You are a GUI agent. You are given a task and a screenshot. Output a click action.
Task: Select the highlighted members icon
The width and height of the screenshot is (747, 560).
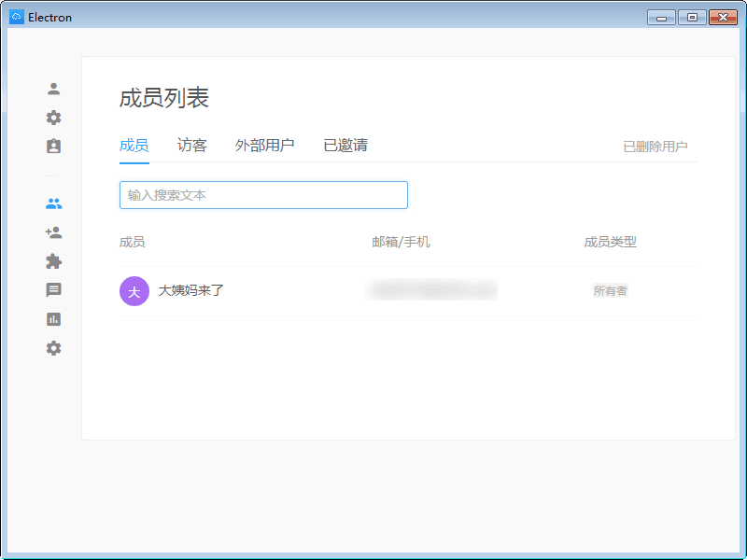pos(53,203)
